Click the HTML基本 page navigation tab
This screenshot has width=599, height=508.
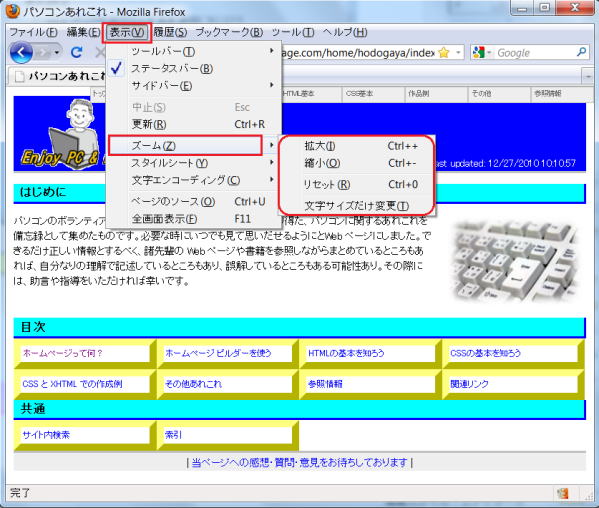coord(311,94)
